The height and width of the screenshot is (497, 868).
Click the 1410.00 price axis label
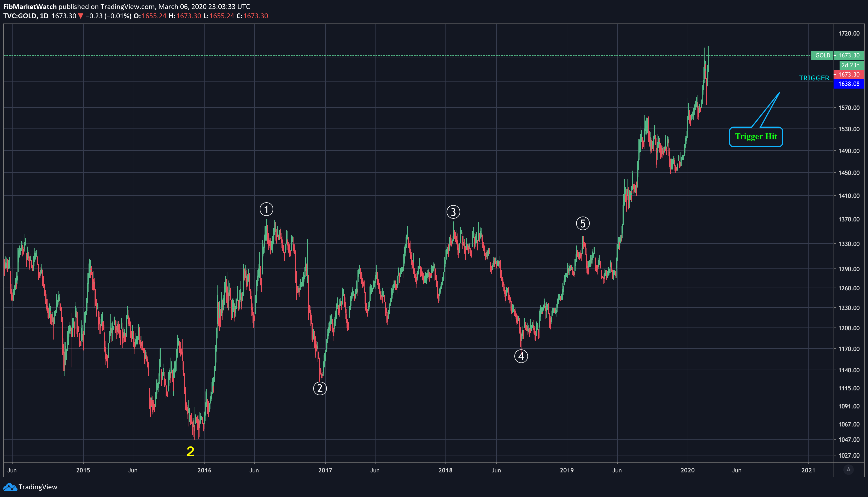coord(849,195)
